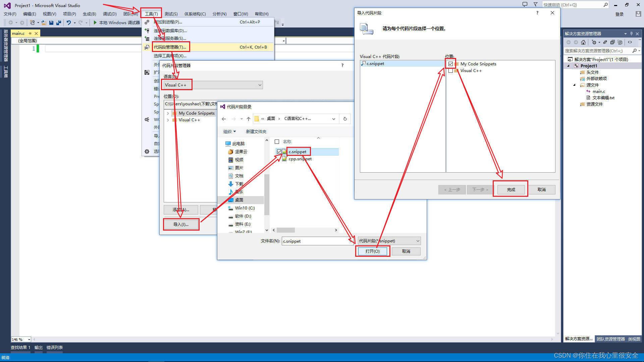644x362 pixels.
Task: Click the connect to database icon in the Tools menu
Action: point(147,30)
